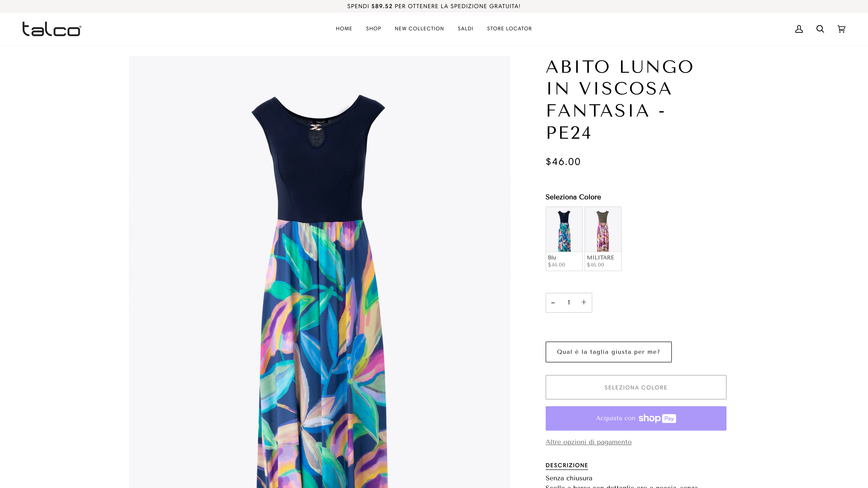This screenshot has height=488, width=868.
Task: Choose the Blu variant thumbnail image
Action: pyautogui.click(x=564, y=229)
